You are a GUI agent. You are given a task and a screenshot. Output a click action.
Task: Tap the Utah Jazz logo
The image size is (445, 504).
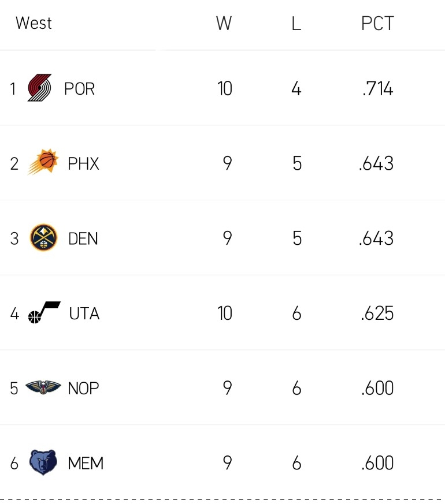[x=44, y=312]
